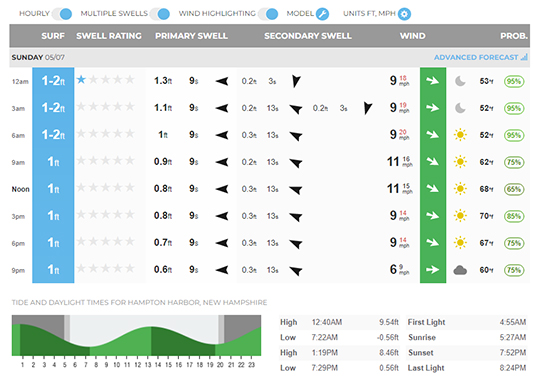
Task: Click the Surf column header
Action: [x=53, y=36]
